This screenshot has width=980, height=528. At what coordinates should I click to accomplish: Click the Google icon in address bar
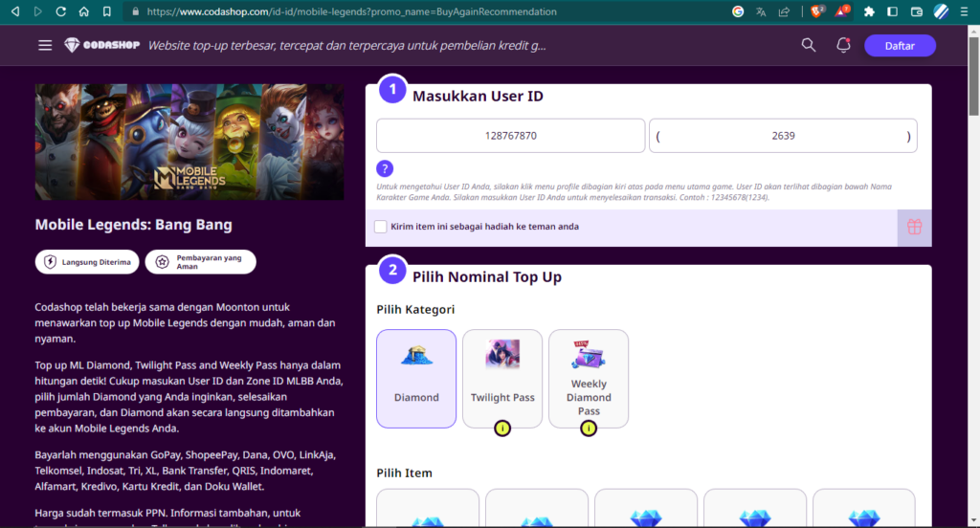(738, 11)
